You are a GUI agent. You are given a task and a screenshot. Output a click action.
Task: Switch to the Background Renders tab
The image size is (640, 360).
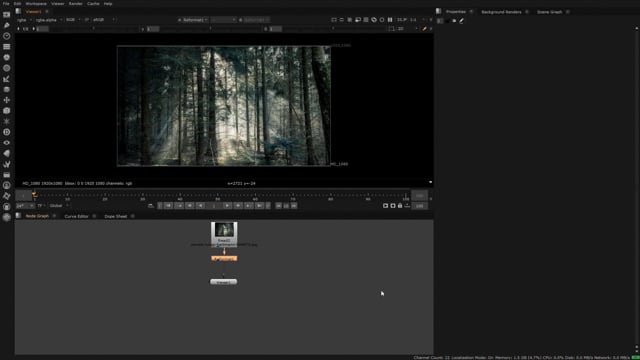[x=501, y=12]
